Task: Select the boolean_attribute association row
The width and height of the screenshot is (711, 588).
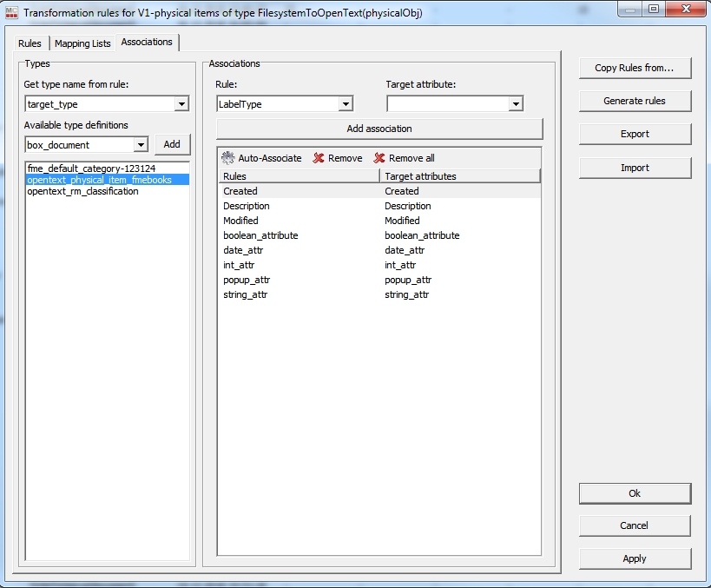Action: point(260,235)
